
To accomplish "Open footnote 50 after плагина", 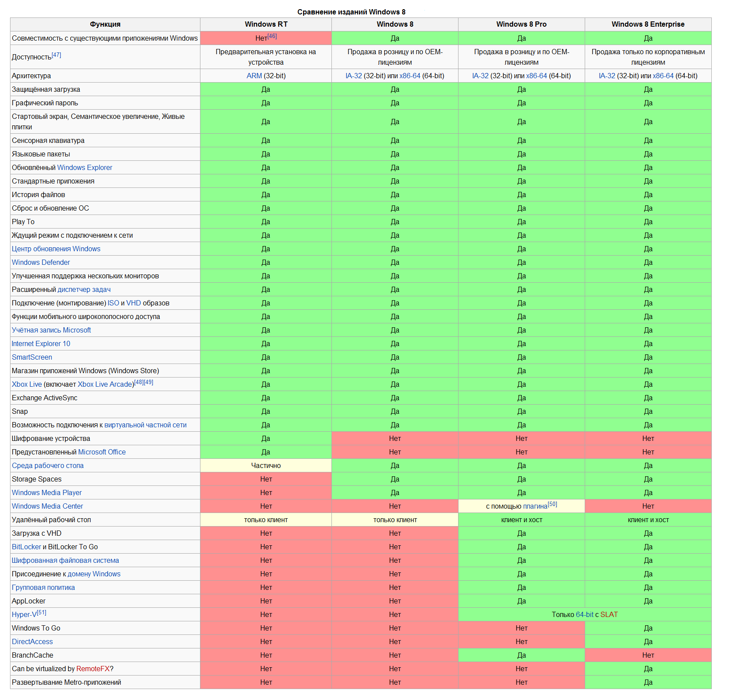I will click(552, 504).
